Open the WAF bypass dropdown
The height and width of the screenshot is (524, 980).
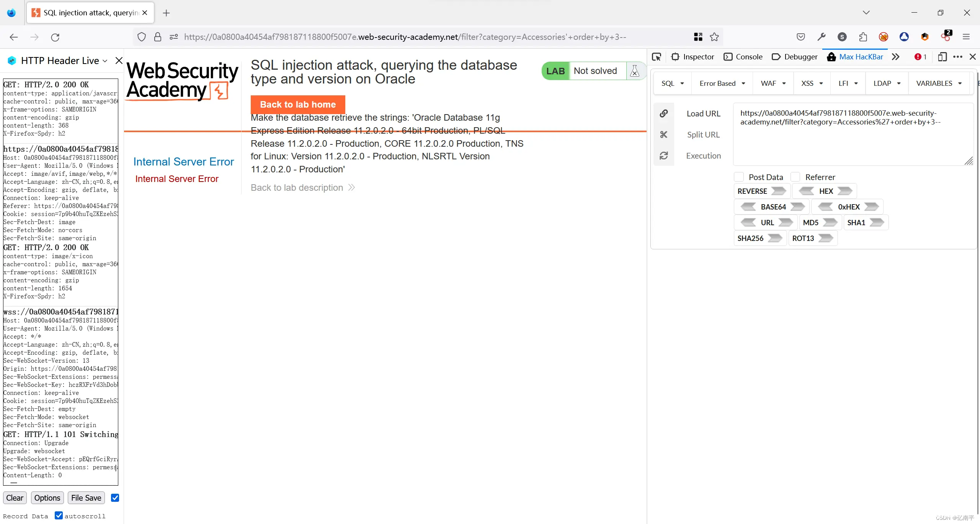click(x=774, y=83)
